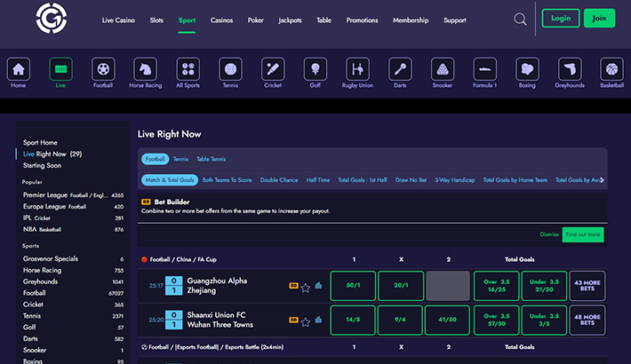Open Sport Home in sidebar

[x=40, y=142]
